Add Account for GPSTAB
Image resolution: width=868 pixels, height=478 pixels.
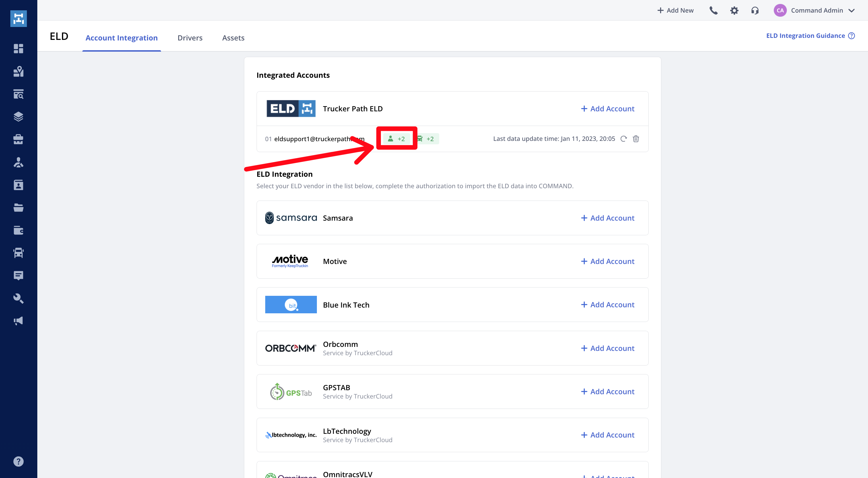(608, 391)
